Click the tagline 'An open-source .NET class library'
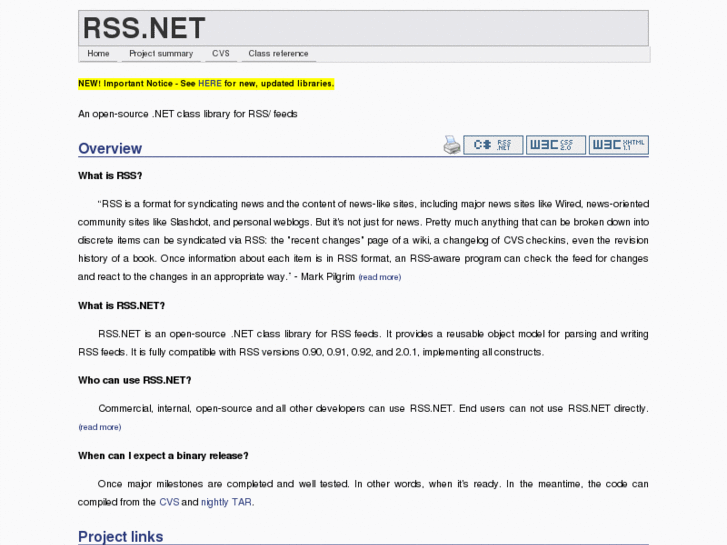This screenshot has height=545, width=727. [188, 114]
